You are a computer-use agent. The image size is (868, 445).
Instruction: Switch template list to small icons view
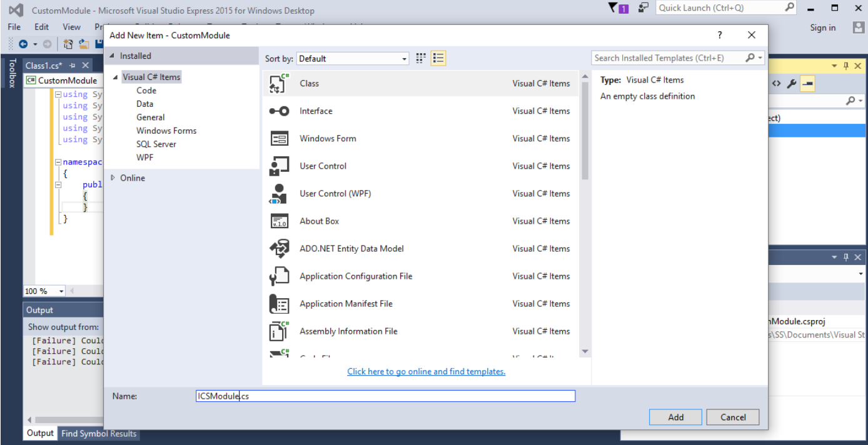(421, 58)
